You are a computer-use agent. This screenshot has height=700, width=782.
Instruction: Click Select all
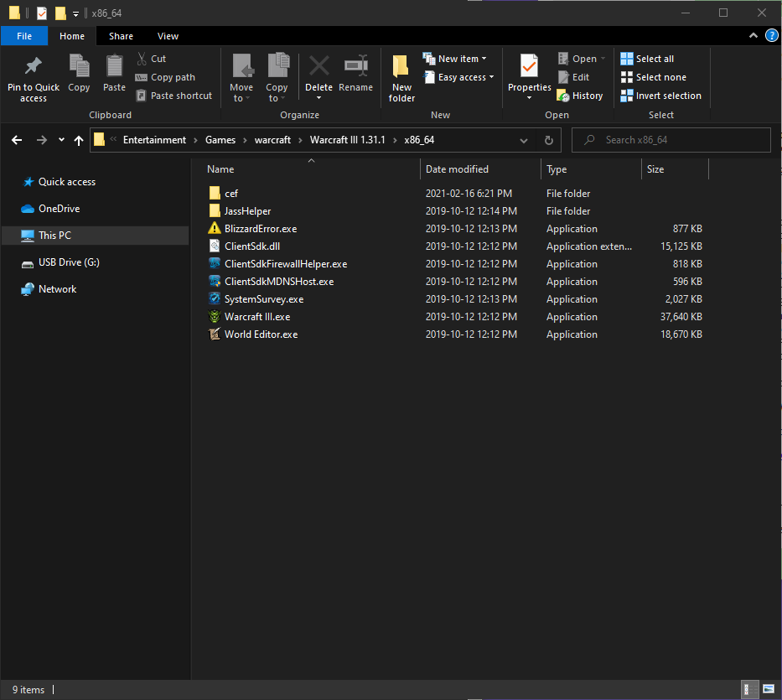coord(647,59)
